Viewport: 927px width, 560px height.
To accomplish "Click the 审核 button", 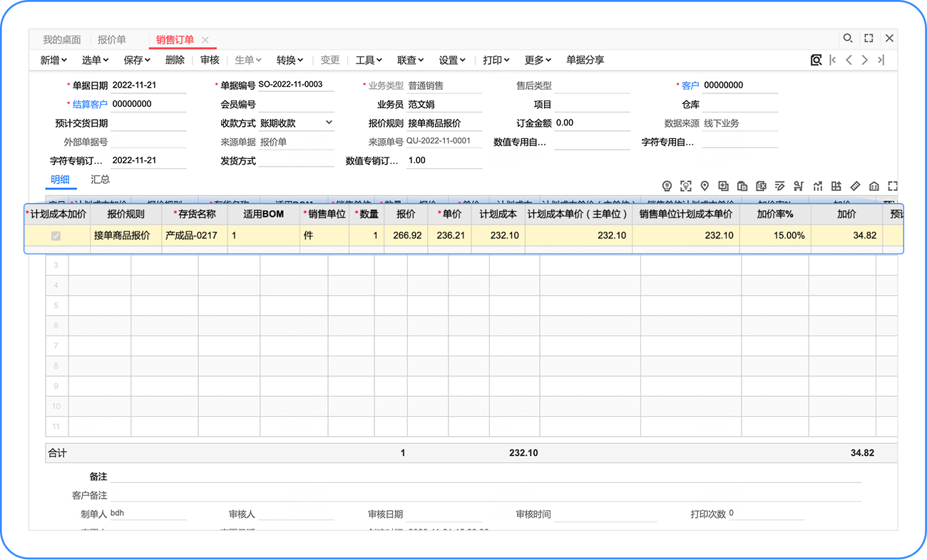I will (210, 61).
